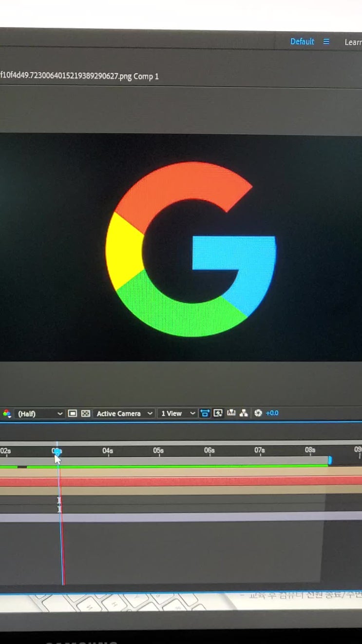
Task: Click the work area end handle
Action: tap(330, 460)
